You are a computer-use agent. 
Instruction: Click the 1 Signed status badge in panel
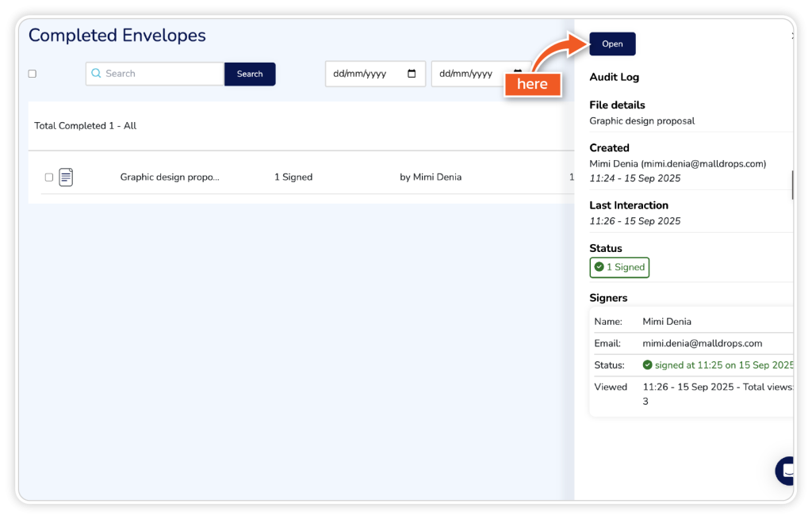(x=619, y=268)
